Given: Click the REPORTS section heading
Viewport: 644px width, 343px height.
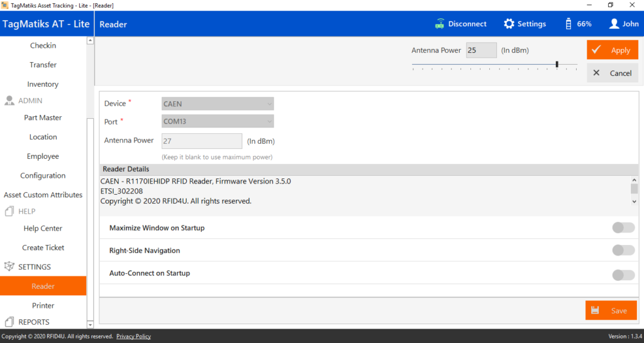Looking at the screenshot, I should click(34, 322).
